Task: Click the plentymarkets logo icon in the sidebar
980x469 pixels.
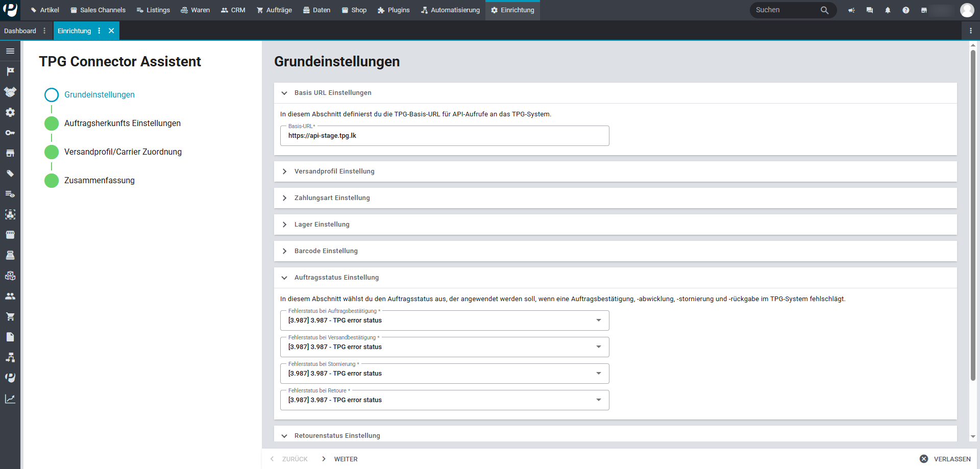Action: tap(10, 378)
